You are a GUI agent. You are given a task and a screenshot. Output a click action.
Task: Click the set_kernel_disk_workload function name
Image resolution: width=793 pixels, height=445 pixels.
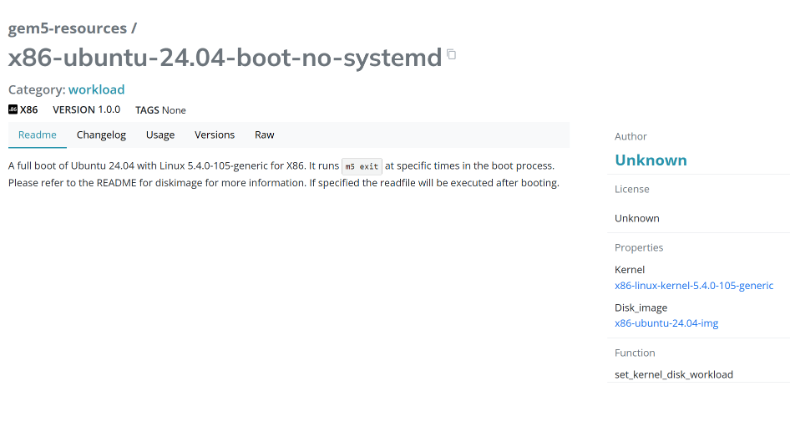[673, 374]
